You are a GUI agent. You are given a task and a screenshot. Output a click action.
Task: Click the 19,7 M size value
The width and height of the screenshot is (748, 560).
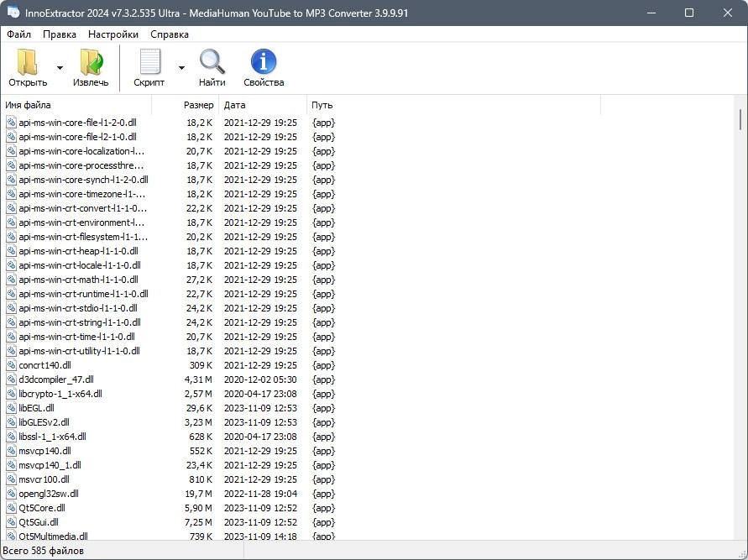point(198,495)
